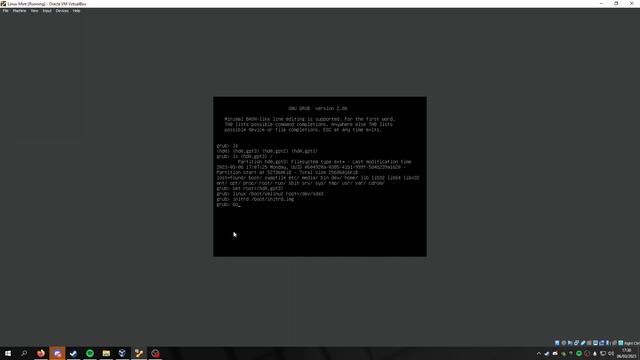Click the VirtualBox display status icon

(595, 343)
